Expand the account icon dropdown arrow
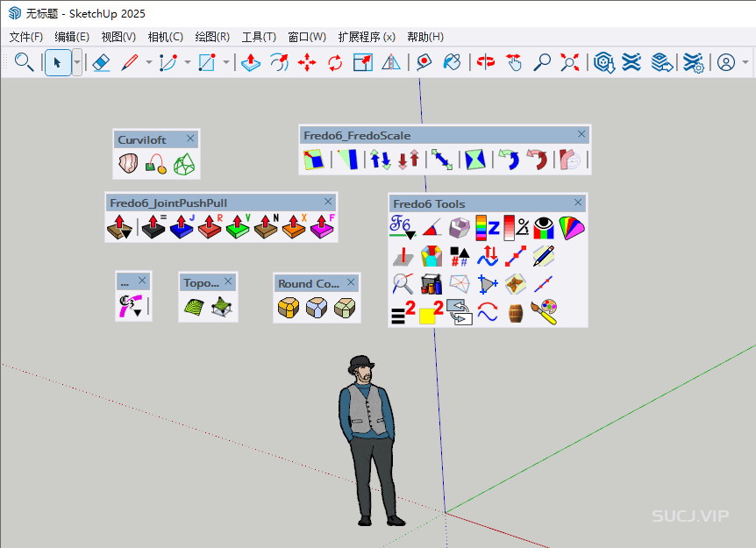Screen dimensions: 756x548 point(745,62)
